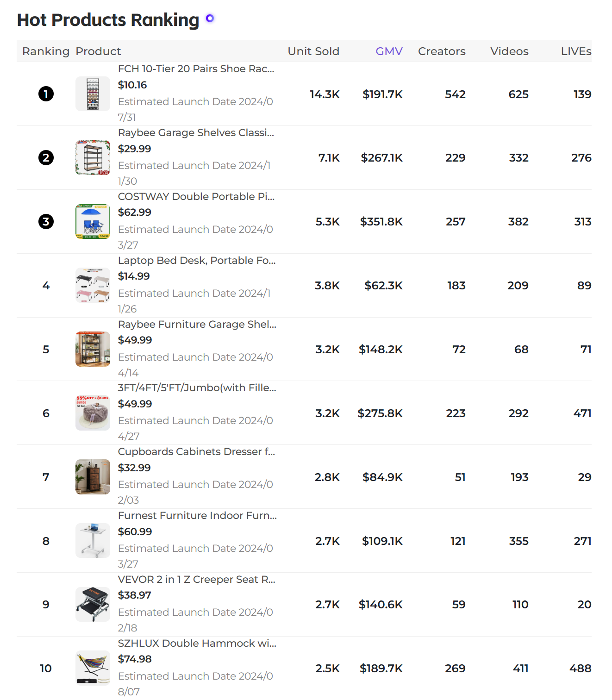Open the SZHLUX Double Hammock thumbnail

pyautogui.click(x=93, y=668)
